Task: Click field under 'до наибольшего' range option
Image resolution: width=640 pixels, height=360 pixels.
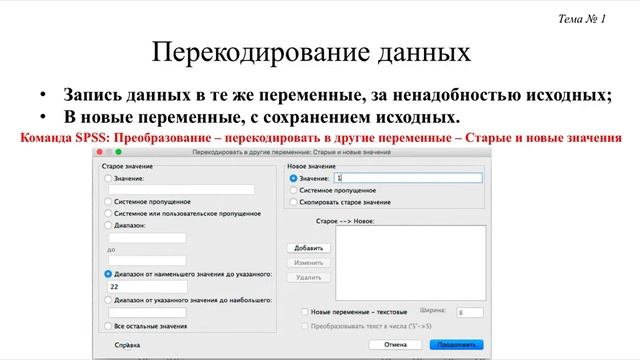Action: (147, 313)
